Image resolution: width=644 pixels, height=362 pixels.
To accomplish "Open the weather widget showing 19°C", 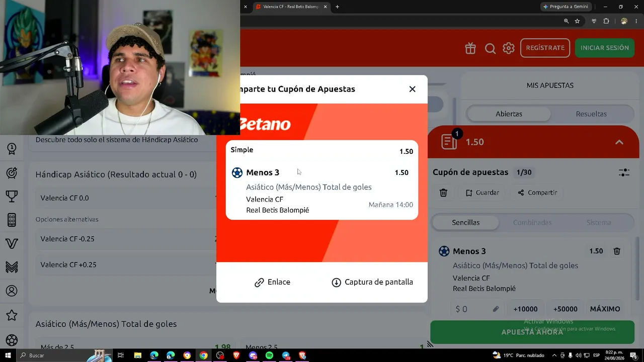I will [518, 355].
